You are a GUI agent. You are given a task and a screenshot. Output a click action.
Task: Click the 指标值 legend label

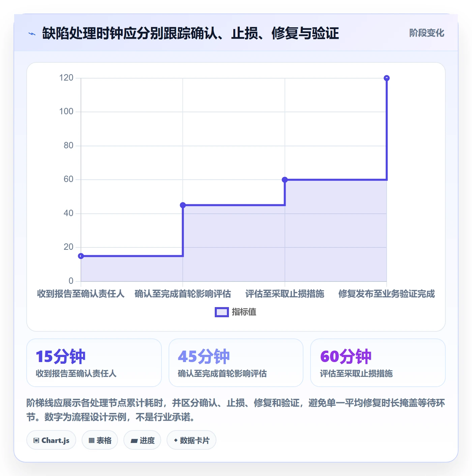tap(244, 312)
